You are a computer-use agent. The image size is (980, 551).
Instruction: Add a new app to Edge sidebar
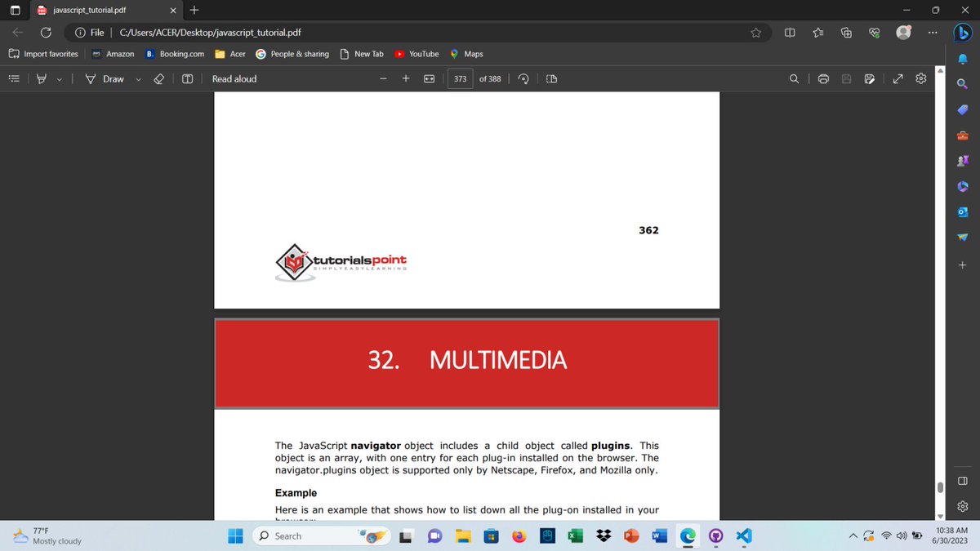pos(963,264)
